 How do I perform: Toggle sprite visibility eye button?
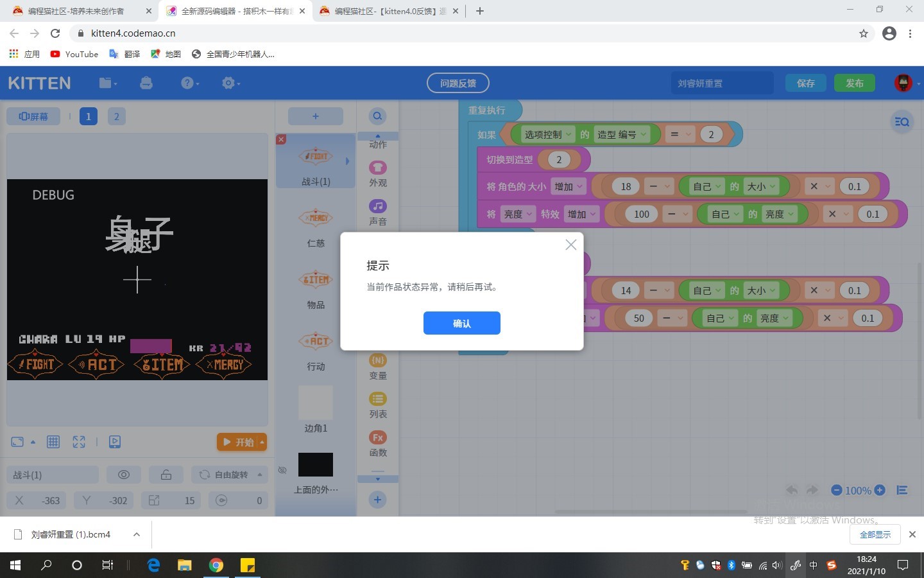click(124, 475)
